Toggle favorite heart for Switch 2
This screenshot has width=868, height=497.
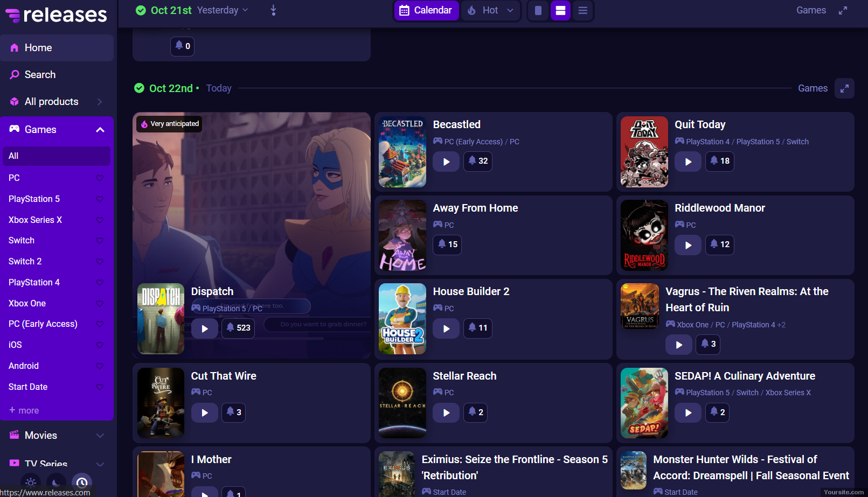[100, 262]
